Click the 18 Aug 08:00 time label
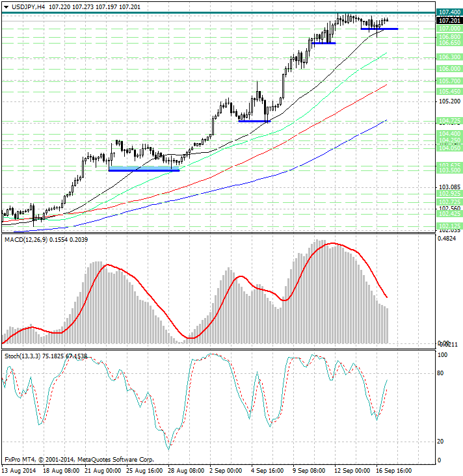Screen dimensions: 463x476 [61, 471]
